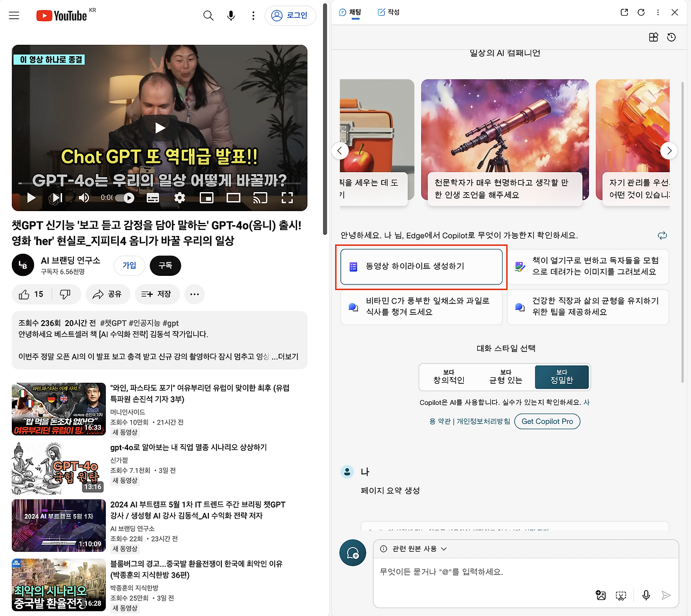Click the YouTube page vertical scrollbar

pos(325,119)
